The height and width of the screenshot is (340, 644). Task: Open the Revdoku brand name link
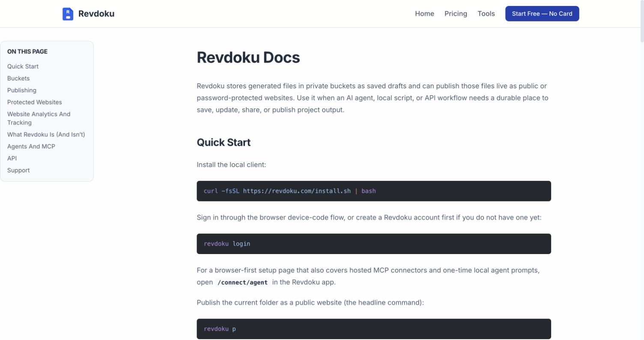point(96,14)
